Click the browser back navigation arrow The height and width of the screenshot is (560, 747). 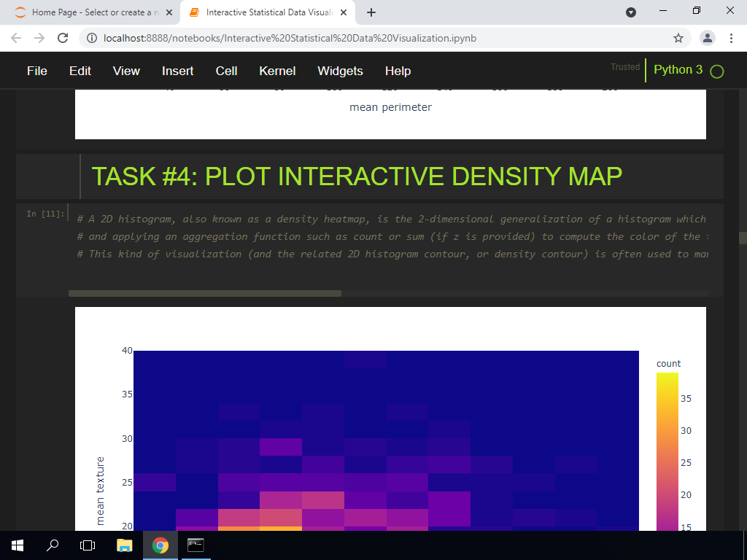click(x=15, y=37)
